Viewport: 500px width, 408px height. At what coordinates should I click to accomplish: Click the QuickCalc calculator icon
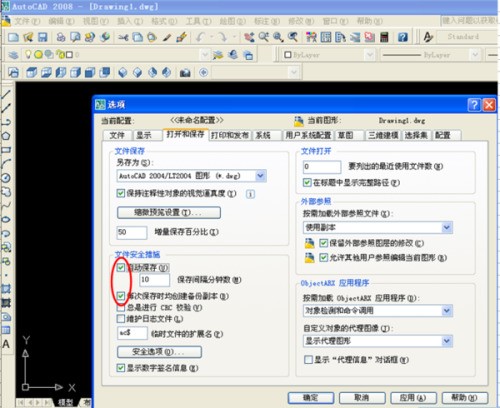(384, 37)
